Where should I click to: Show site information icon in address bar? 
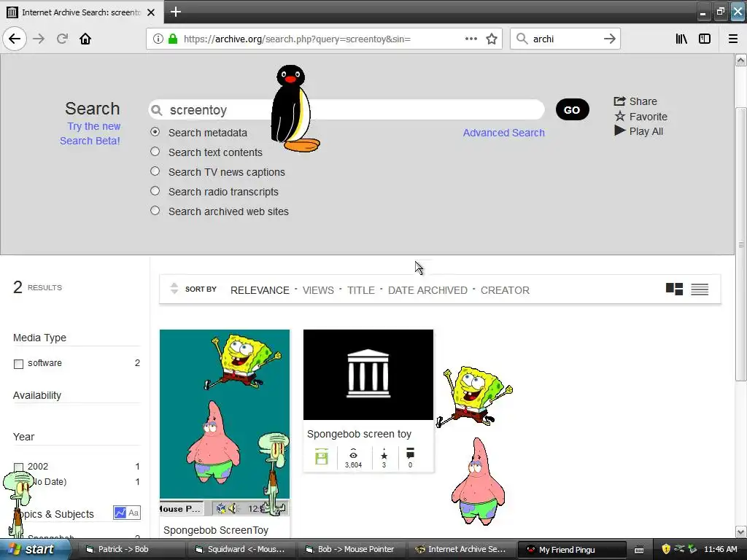(158, 39)
